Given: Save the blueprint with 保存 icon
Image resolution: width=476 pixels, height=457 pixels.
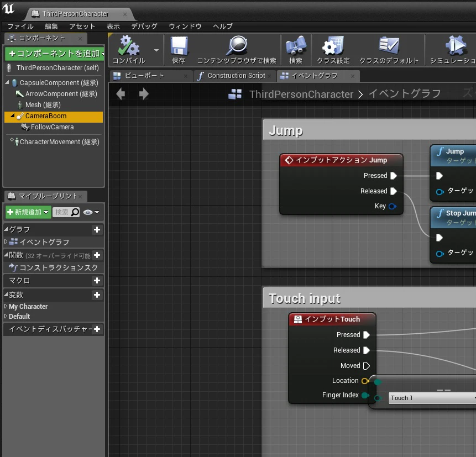Looking at the screenshot, I should [x=179, y=46].
